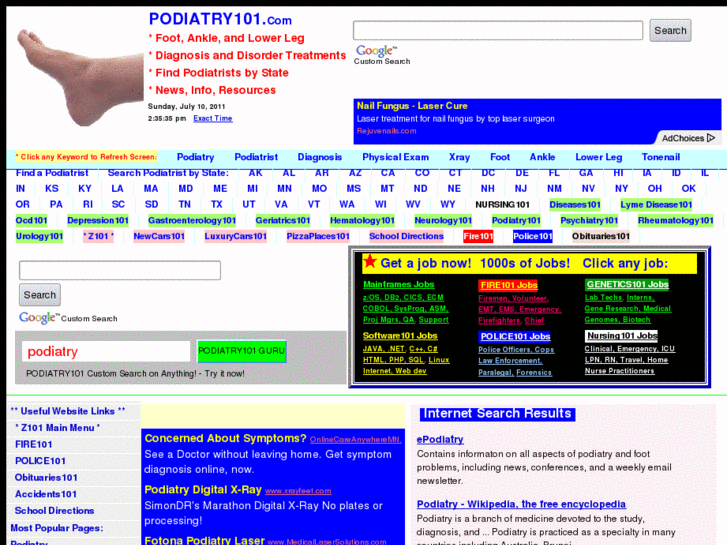
Task: Open School Directions sidebar link
Action: (x=54, y=511)
